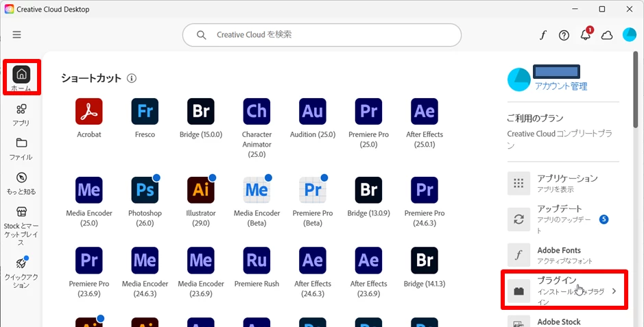The width and height of the screenshot is (644, 327).
Task: Open the profile avatar in header
Action: 629,35
